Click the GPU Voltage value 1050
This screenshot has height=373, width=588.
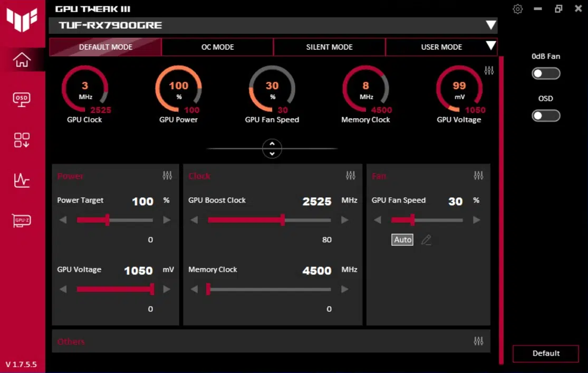coord(138,271)
